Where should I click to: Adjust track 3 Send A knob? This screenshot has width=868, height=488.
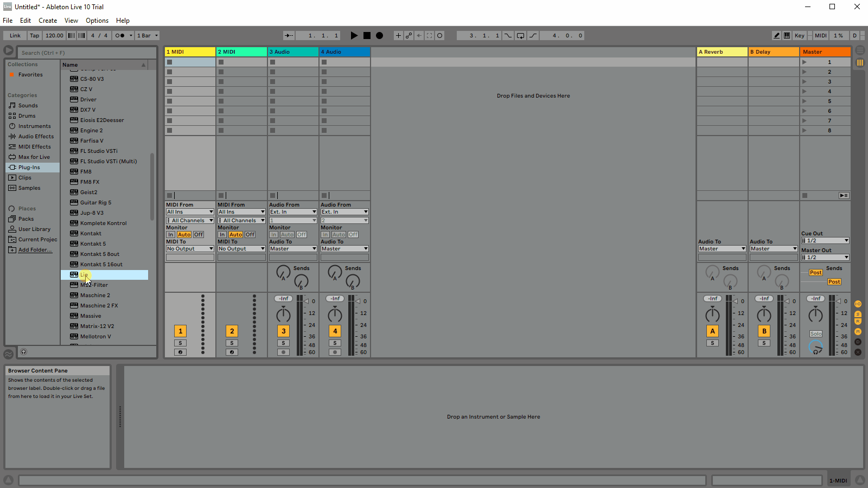[283, 272]
